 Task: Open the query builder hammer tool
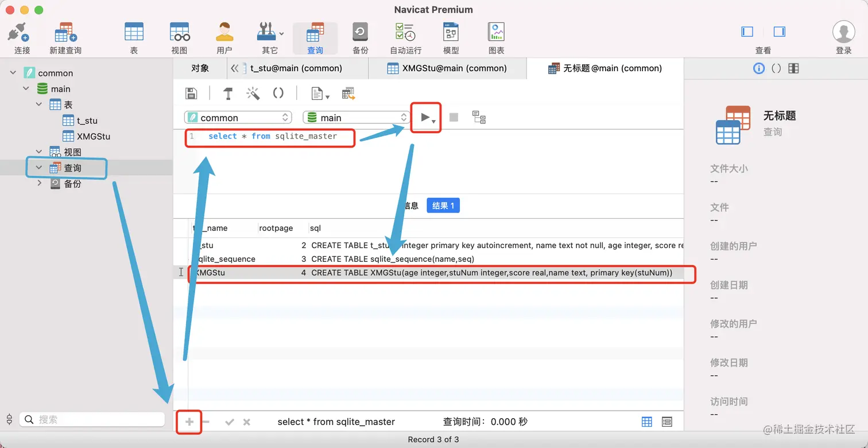[x=228, y=94]
